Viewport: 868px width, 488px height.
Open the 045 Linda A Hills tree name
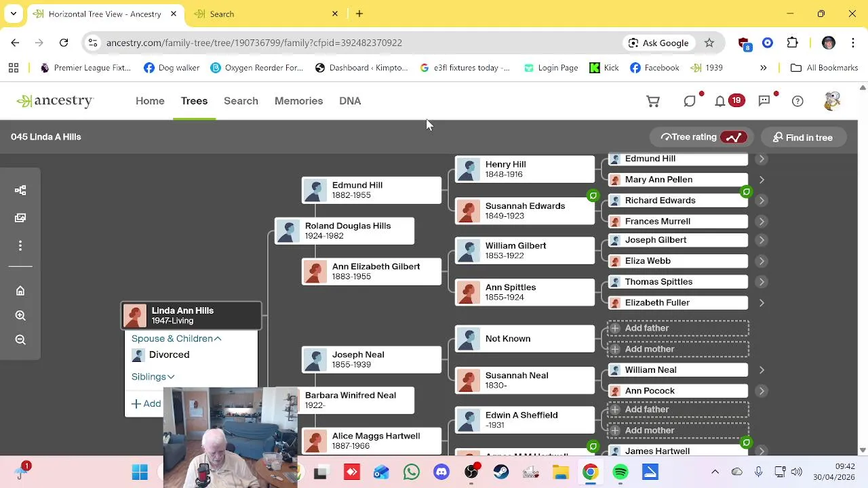[x=46, y=137]
